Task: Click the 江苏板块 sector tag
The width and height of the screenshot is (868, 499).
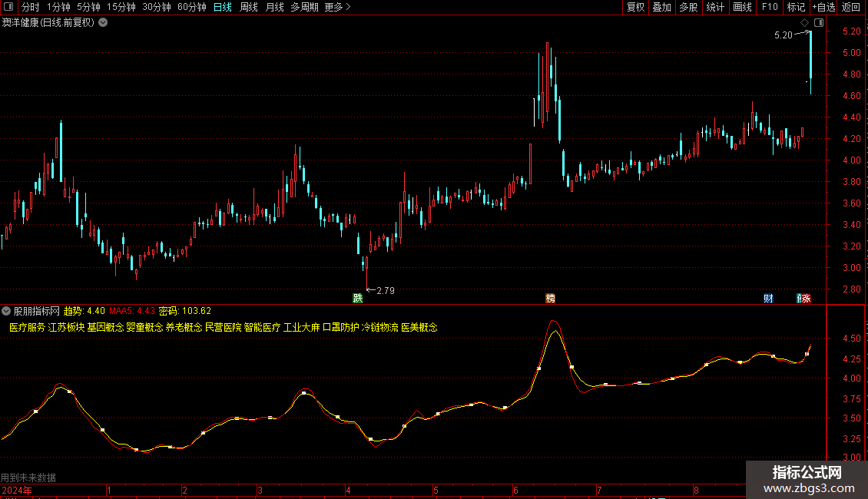Action: tap(66, 328)
